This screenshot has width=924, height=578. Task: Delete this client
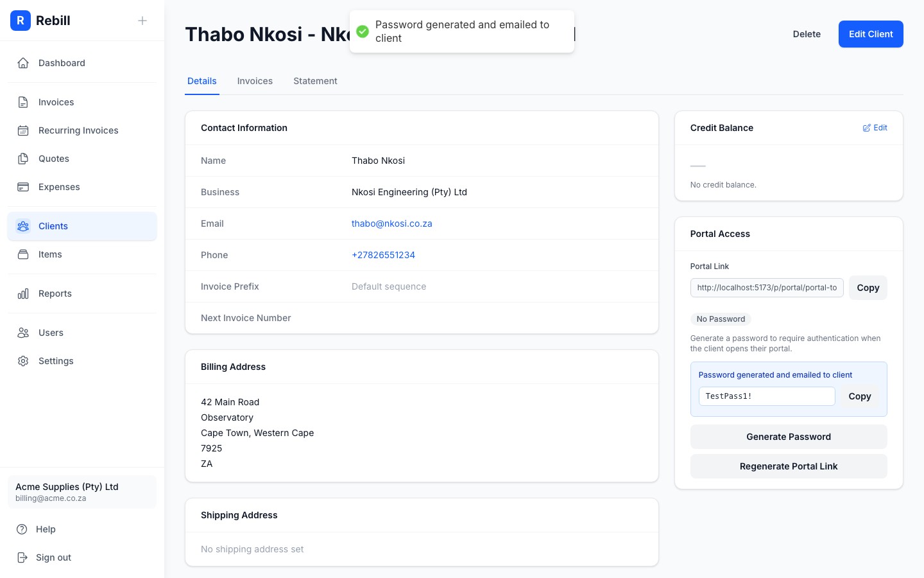click(807, 34)
